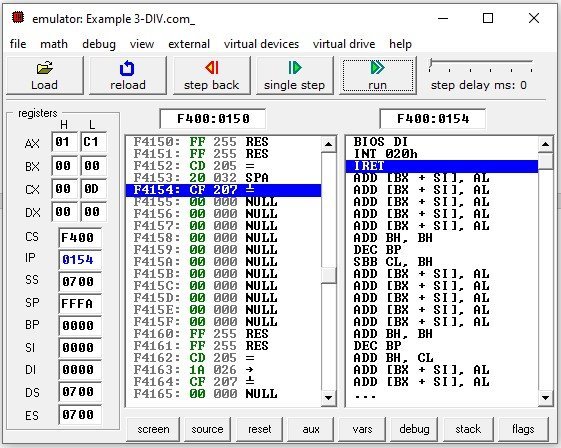
Task: Show the flags window
Action: pyautogui.click(x=523, y=429)
